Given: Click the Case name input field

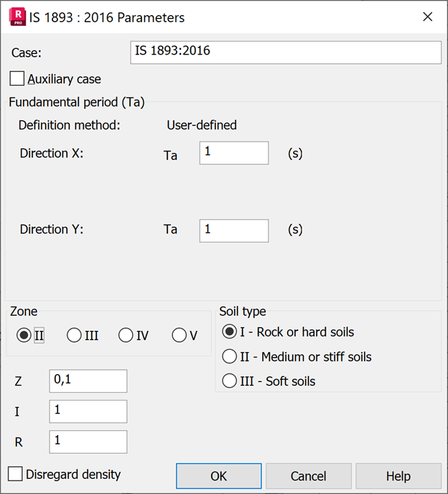Looking at the screenshot, I should 285,52.
